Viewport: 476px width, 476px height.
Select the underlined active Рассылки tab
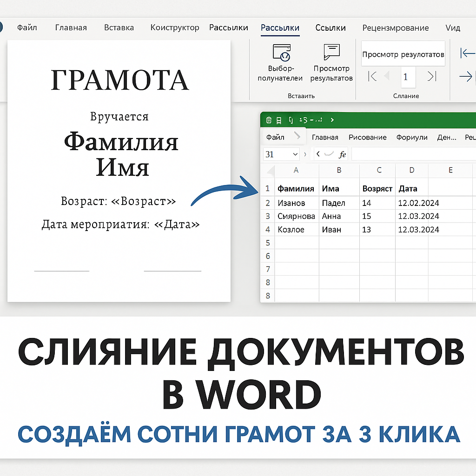pyautogui.click(x=280, y=28)
